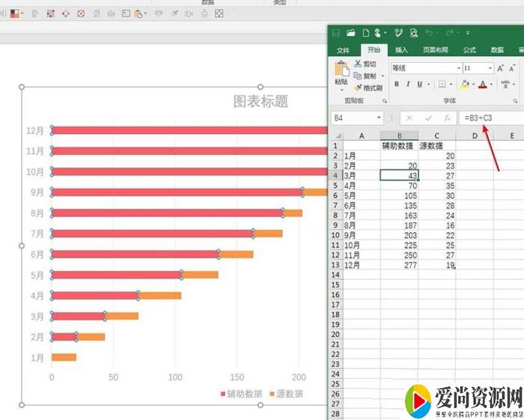Click the Copy (复制) button
The height and width of the screenshot is (420, 524).
(365, 76)
